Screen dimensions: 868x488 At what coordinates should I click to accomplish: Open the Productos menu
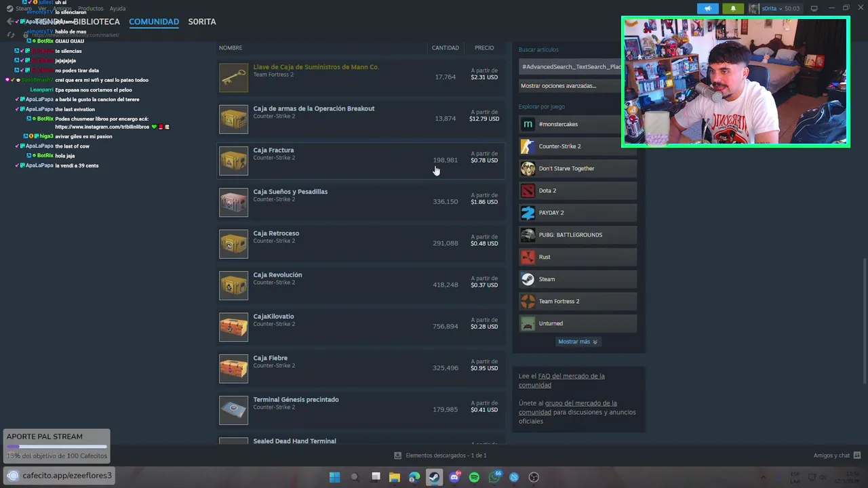(91, 9)
